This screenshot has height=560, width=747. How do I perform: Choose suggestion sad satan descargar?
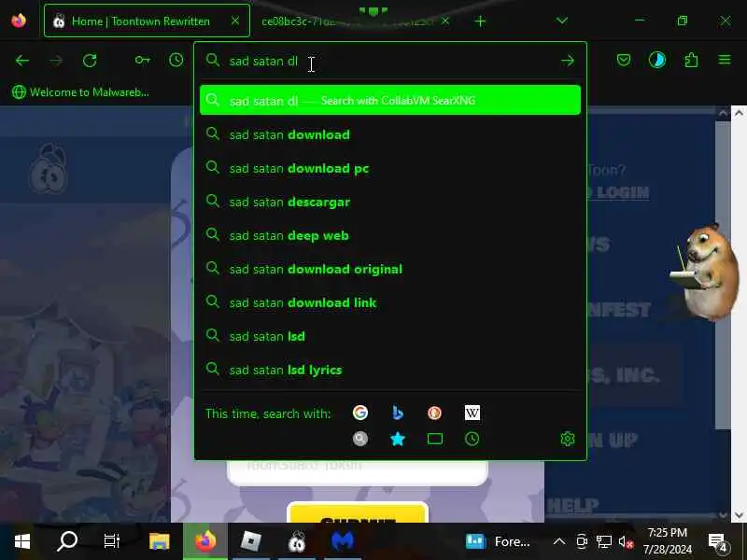(390, 202)
